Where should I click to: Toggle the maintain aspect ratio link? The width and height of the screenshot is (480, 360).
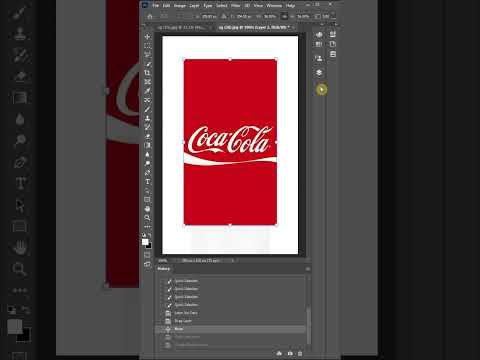tap(284, 16)
